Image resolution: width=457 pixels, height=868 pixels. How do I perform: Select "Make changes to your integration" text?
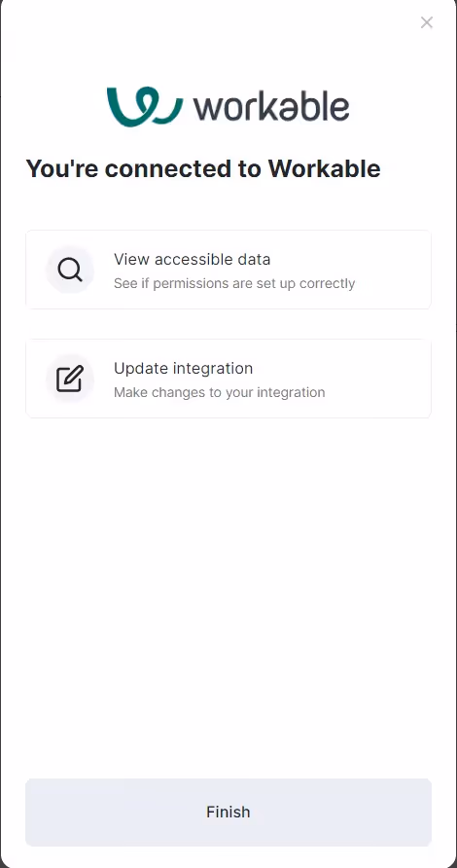pos(220,393)
